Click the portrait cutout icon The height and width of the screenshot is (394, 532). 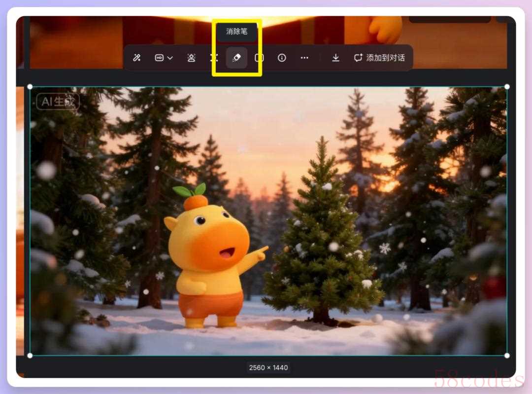coord(191,58)
